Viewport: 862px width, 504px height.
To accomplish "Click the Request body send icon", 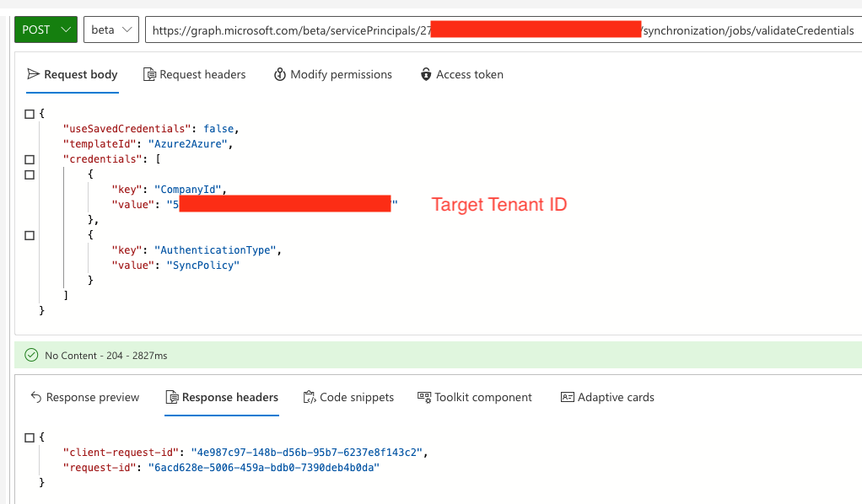I will coord(34,74).
